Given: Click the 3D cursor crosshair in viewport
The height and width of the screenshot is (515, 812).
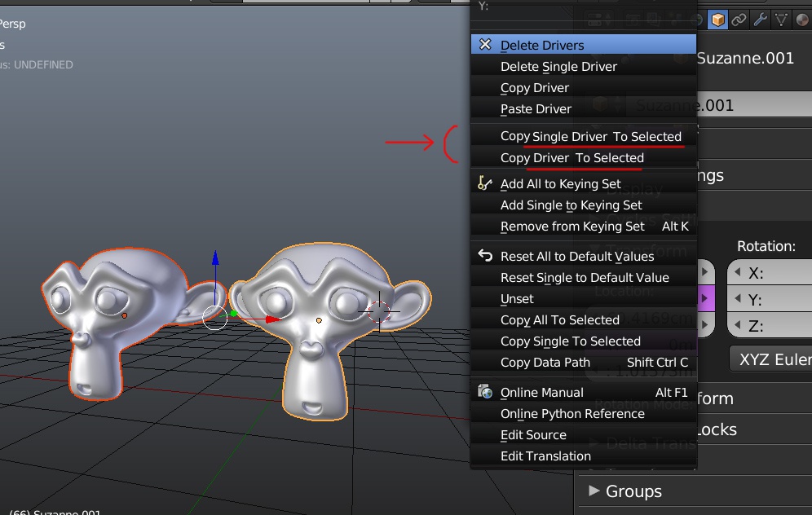Looking at the screenshot, I should [379, 311].
